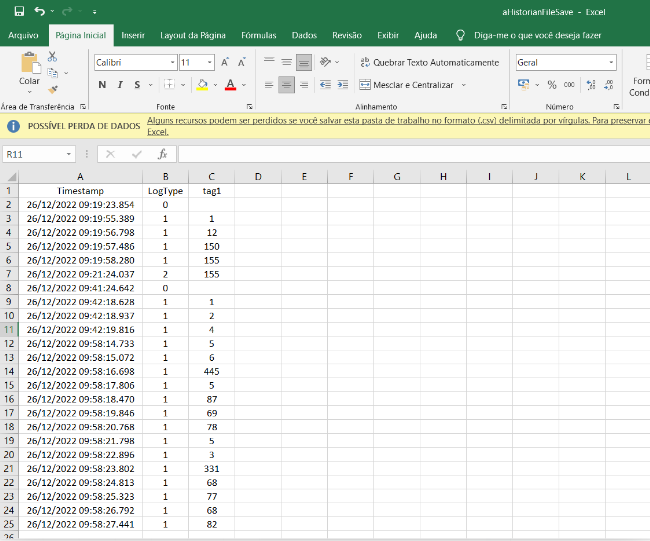Screen dimensions: 650x541
Task: Click the Colar (paste) icon
Action: pos(30,63)
